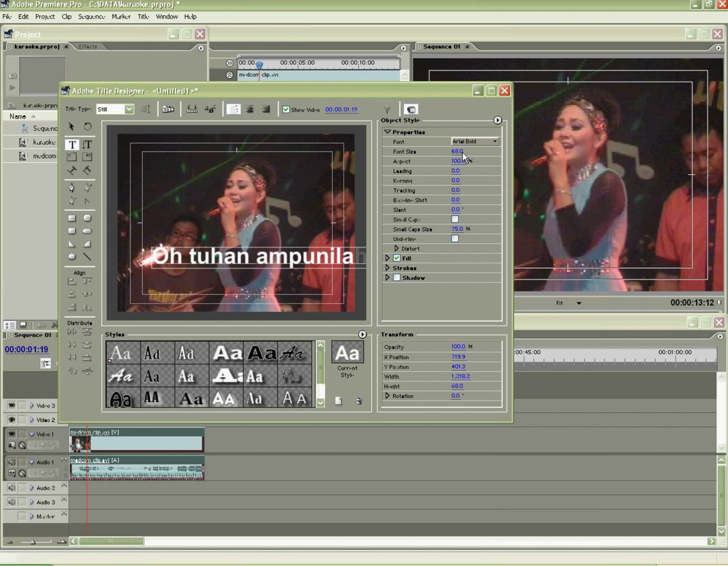The image size is (728, 566).
Task: Choose the Selection arrow tool
Action: pos(71,127)
